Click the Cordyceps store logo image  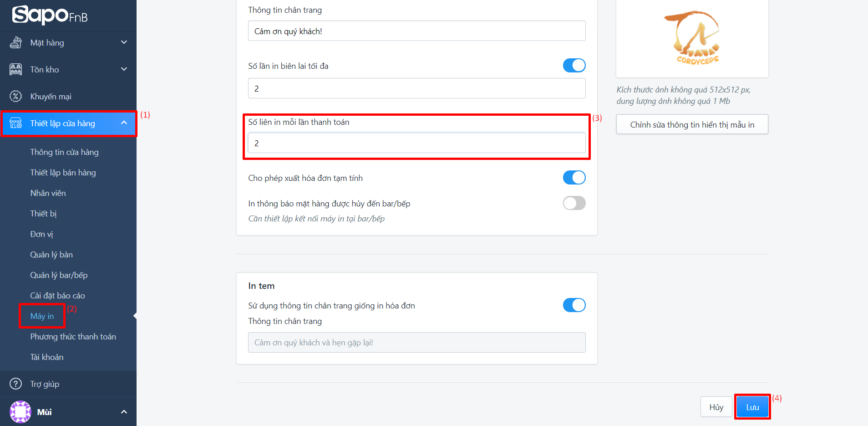point(692,38)
